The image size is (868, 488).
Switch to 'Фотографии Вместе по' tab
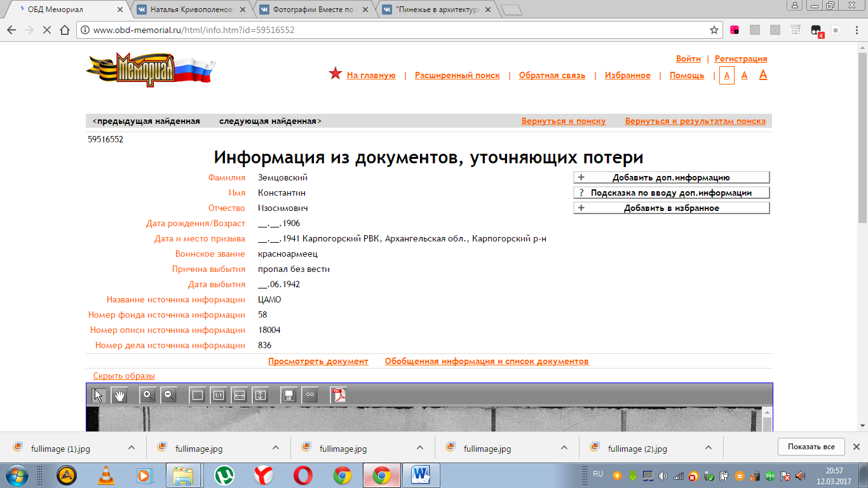pyautogui.click(x=315, y=10)
